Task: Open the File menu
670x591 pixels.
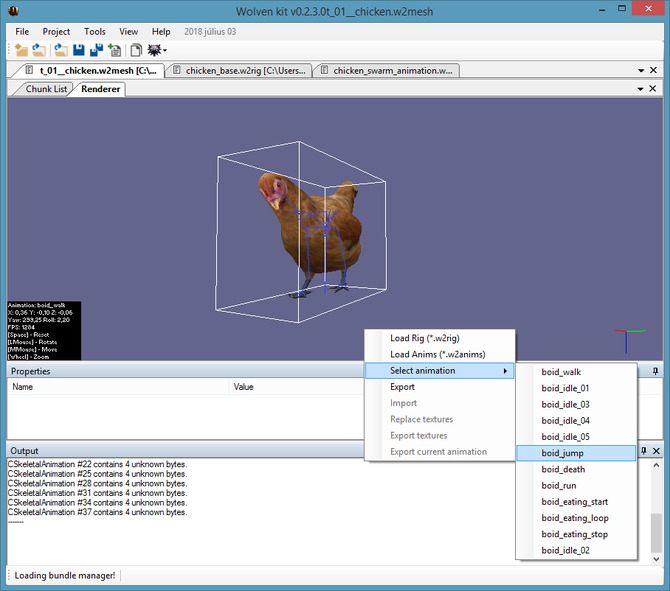Action: point(22,32)
